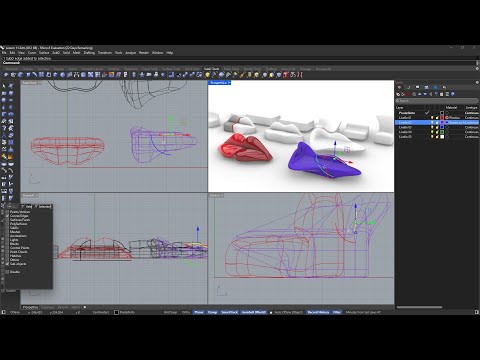Viewport: 480px width, 360px height.
Task: Toggle the SmartTrack button in status bar
Action: coord(230,312)
